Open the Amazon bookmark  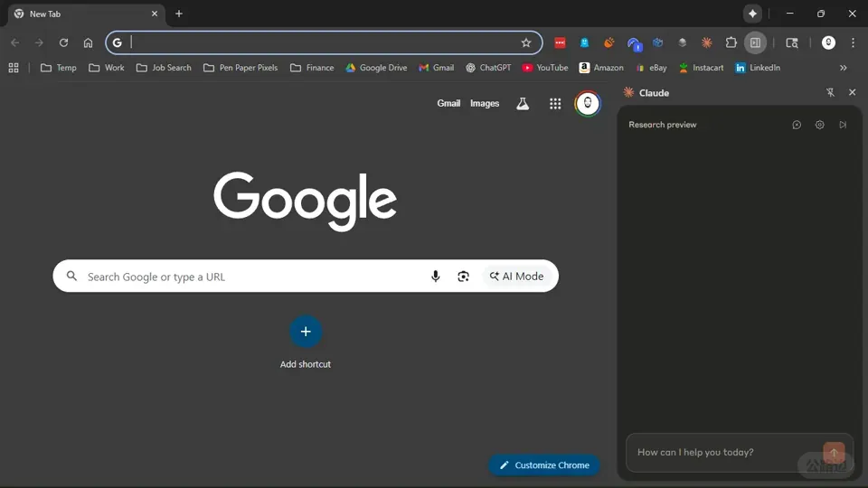[601, 68]
